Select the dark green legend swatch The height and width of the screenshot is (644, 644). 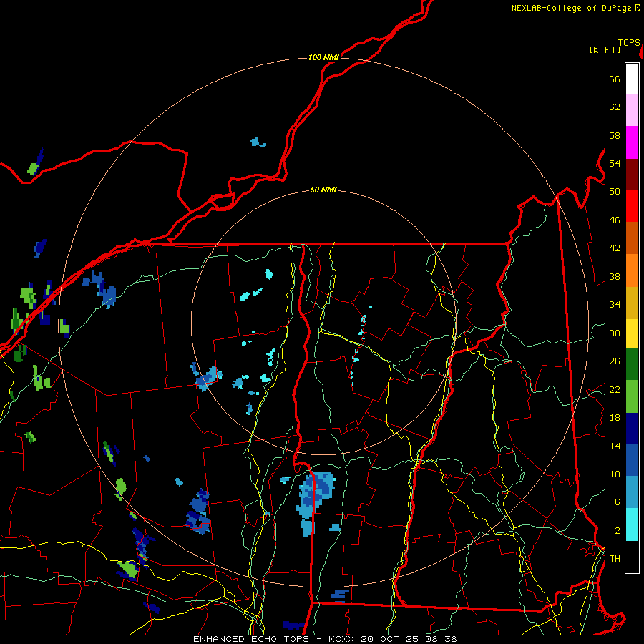(x=632, y=364)
